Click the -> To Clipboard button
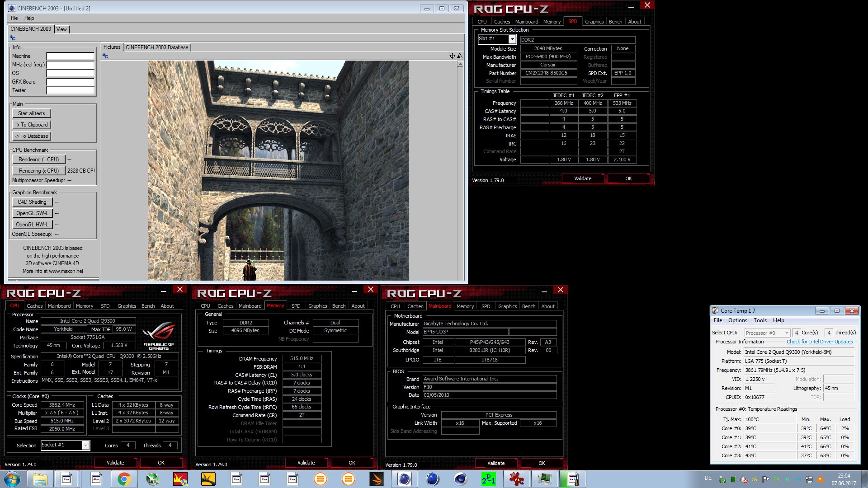 click(32, 125)
